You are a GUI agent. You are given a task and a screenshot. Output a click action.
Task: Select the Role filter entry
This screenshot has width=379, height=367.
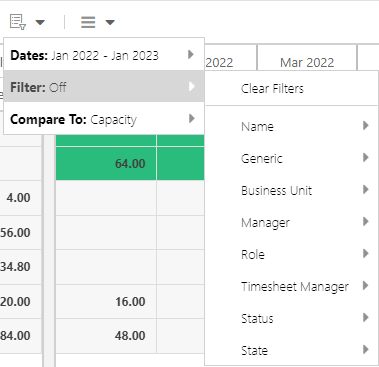click(291, 254)
